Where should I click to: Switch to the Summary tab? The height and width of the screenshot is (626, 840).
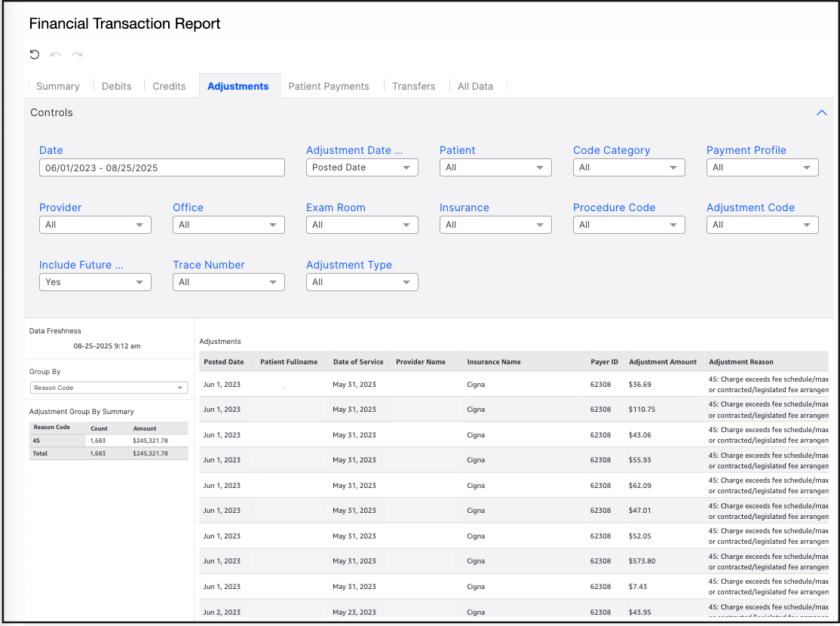58,86
